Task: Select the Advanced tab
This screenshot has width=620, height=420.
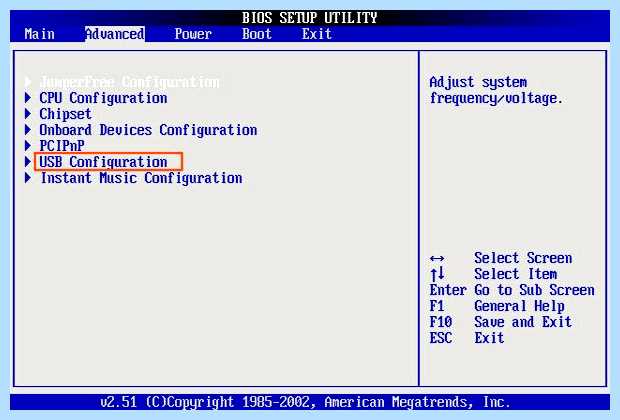Action: 115,34
